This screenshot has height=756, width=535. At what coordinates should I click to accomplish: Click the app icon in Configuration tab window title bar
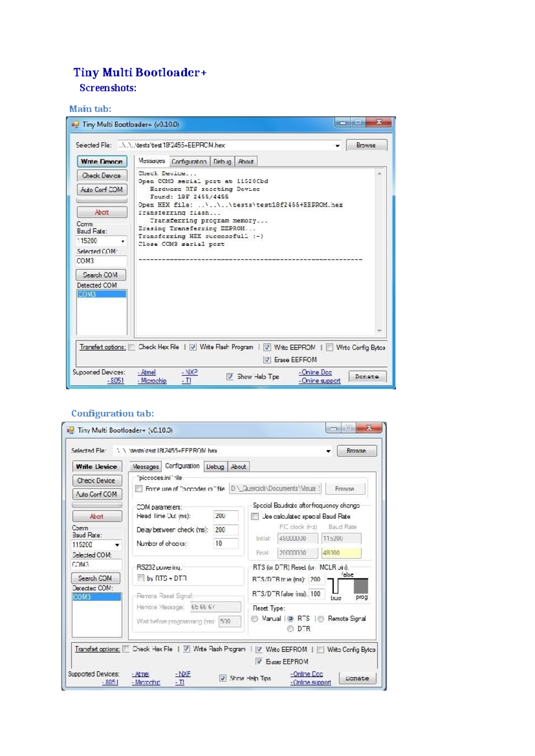(70, 430)
